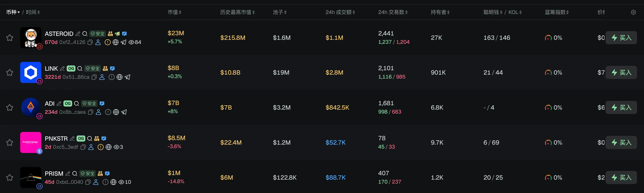Sort by 历史最高市值 column
Image resolution: width=644 pixels, height=193 pixels.
tap(238, 12)
